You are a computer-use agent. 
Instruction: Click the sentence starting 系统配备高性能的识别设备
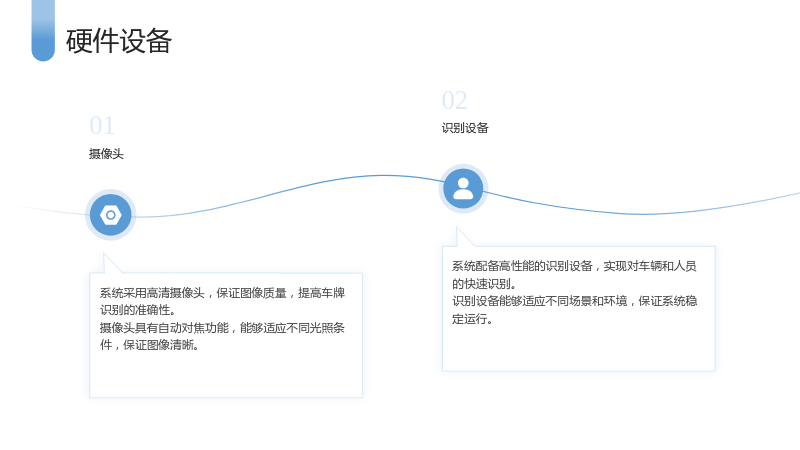pos(574,274)
